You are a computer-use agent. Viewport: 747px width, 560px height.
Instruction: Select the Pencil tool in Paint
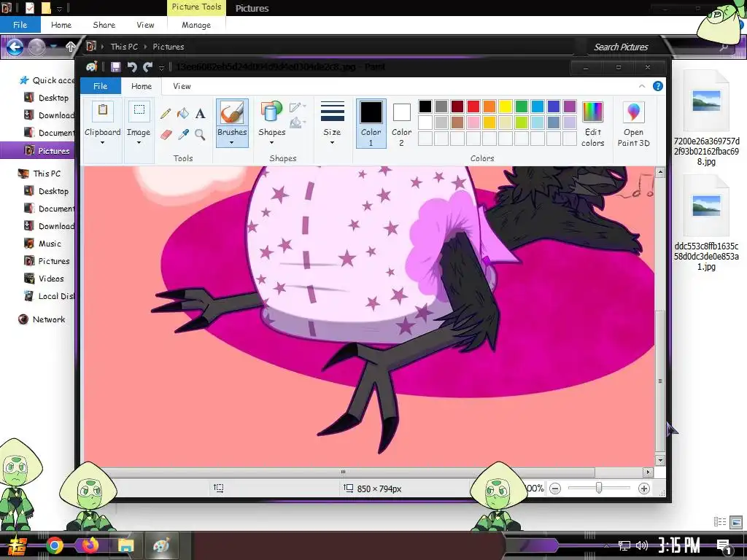166,113
